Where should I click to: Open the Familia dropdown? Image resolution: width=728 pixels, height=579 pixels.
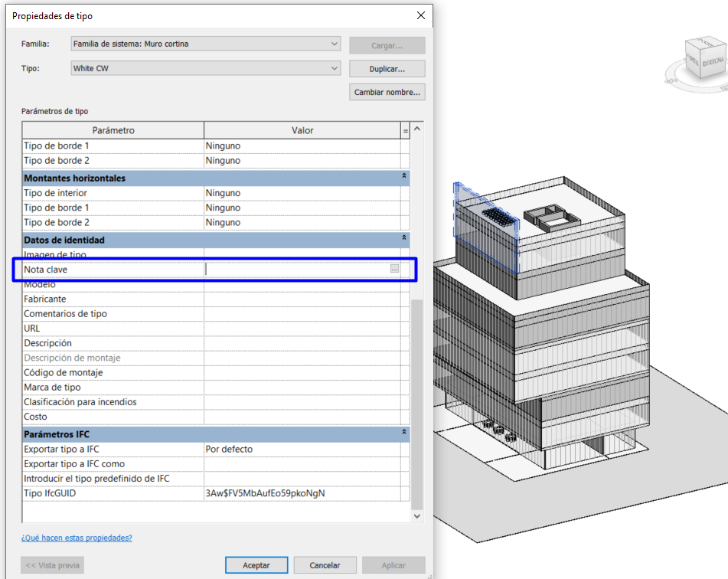point(206,44)
